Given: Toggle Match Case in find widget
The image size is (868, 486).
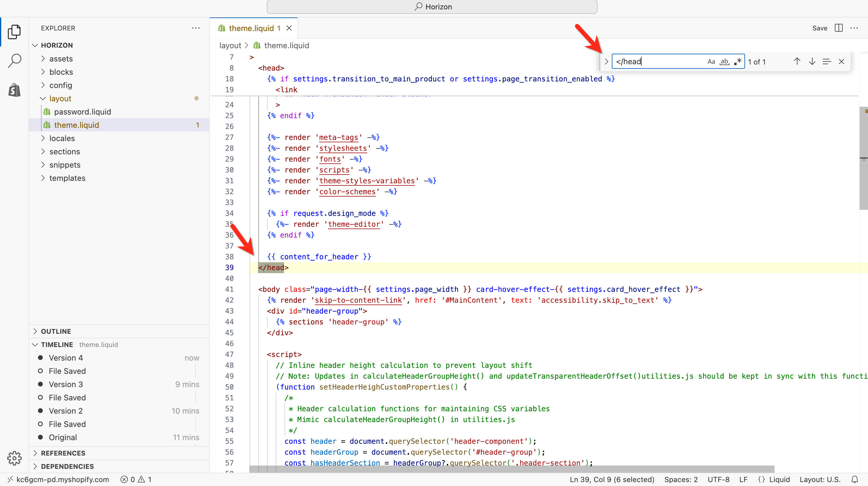Looking at the screenshot, I should tap(711, 62).
